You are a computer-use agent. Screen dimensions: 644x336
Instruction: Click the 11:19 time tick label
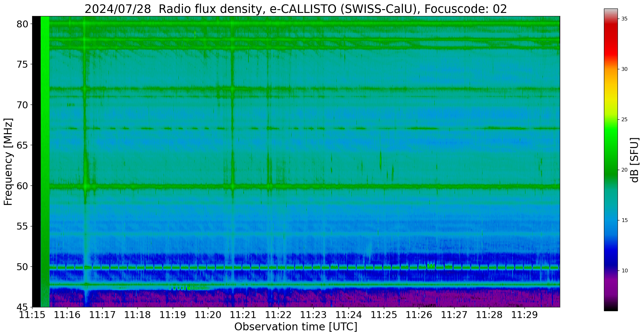[173, 315]
